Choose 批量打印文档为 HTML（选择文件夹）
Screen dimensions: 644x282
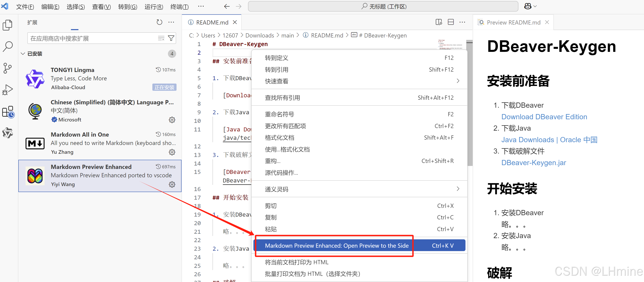[359, 274]
